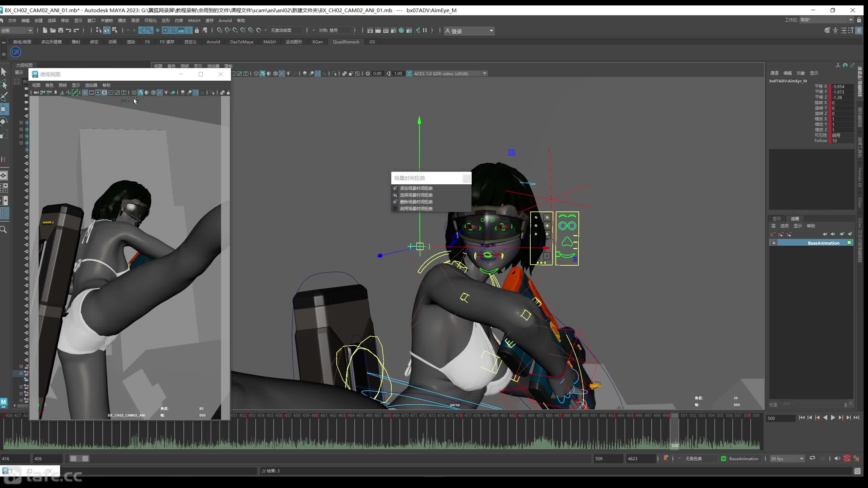Toggle the Channel Box layer editor icon
Image resolution: width=868 pixels, height=488 pixels.
click(859, 31)
